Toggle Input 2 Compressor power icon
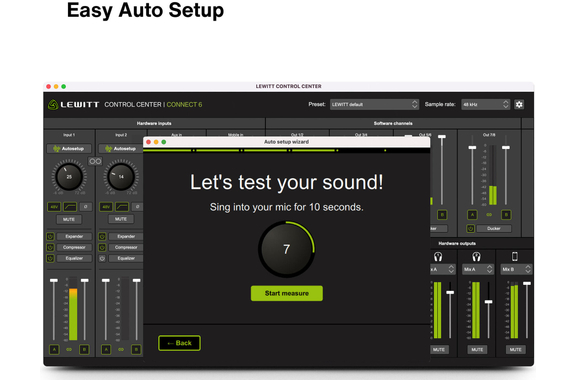 pos(102,247)
